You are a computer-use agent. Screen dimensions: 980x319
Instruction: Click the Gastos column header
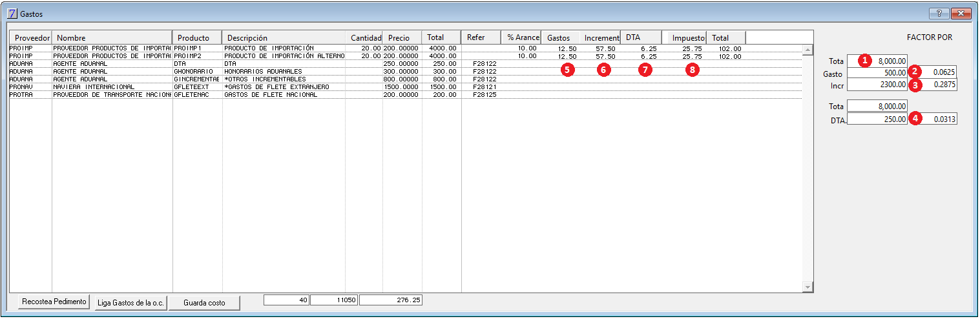click(x=560, y=37)
